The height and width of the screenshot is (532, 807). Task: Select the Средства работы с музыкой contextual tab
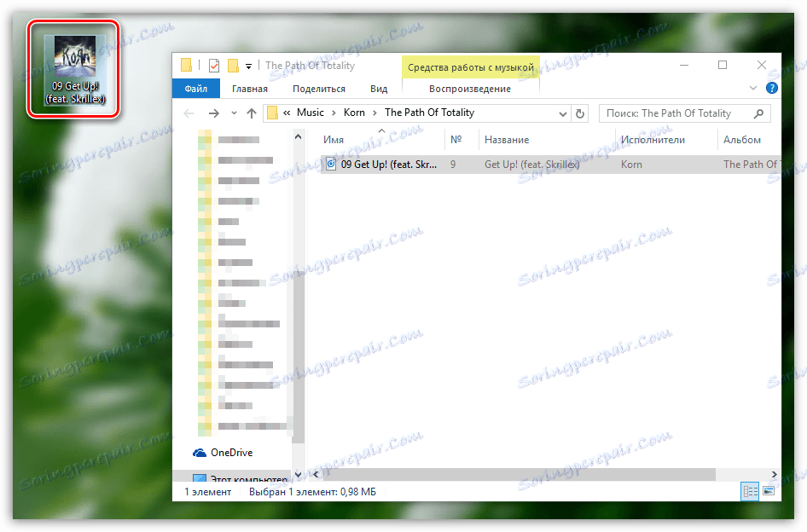[471, 67]
